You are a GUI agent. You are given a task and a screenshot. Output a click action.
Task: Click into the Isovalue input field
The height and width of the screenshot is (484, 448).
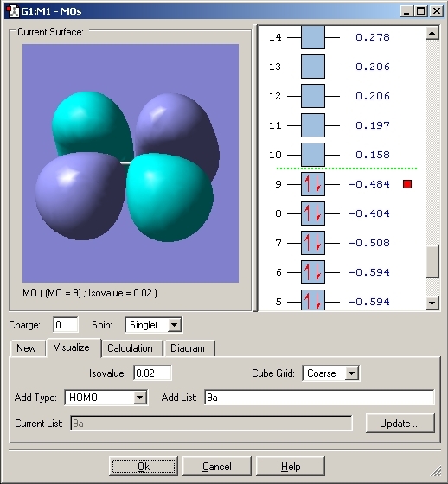(x=152, y=373)
